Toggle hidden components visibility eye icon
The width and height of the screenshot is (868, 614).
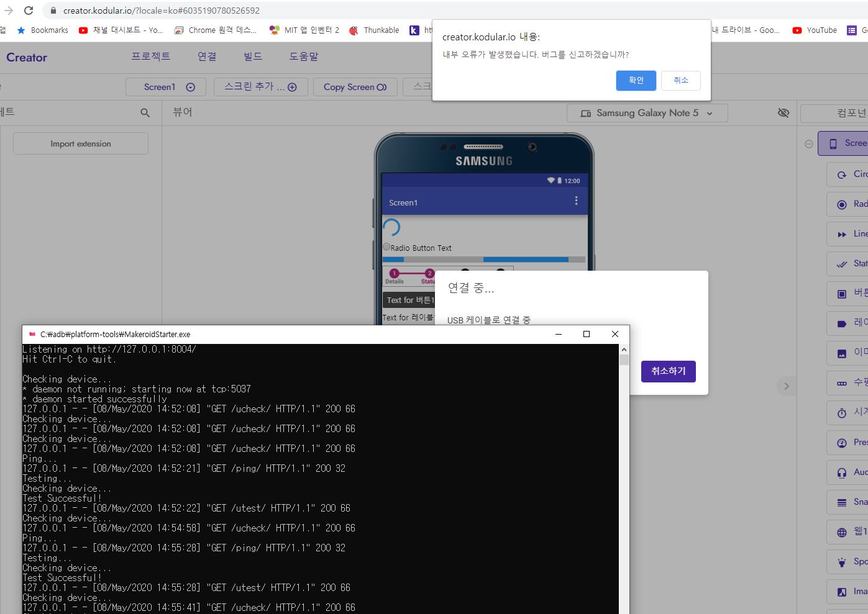pos(783,112)
